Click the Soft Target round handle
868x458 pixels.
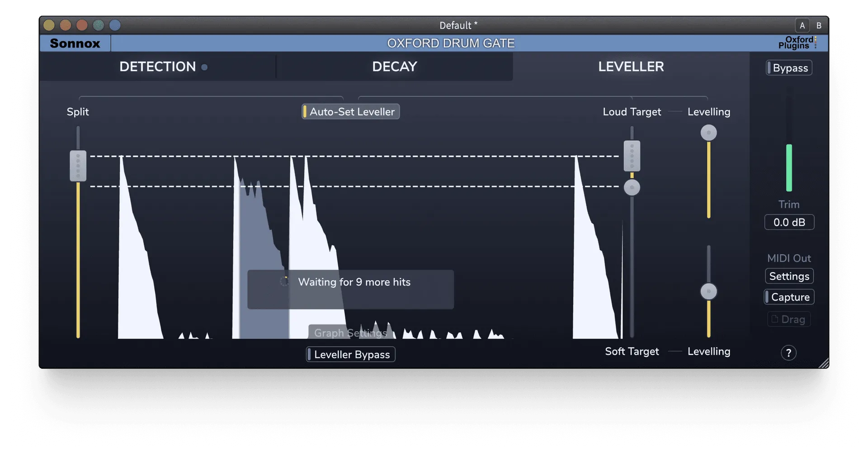pyautogui.click(x=632, y=187)
